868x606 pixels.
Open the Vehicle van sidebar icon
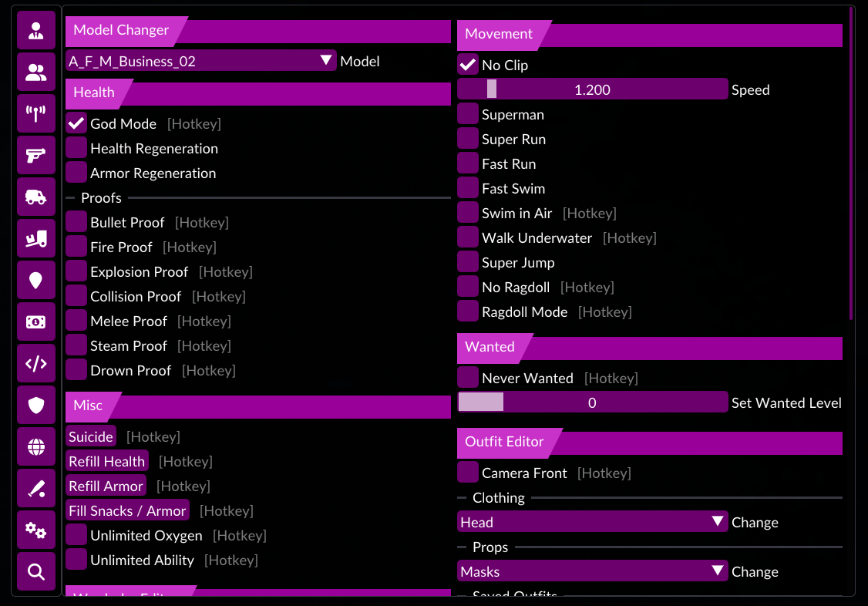tap(36, 197)
